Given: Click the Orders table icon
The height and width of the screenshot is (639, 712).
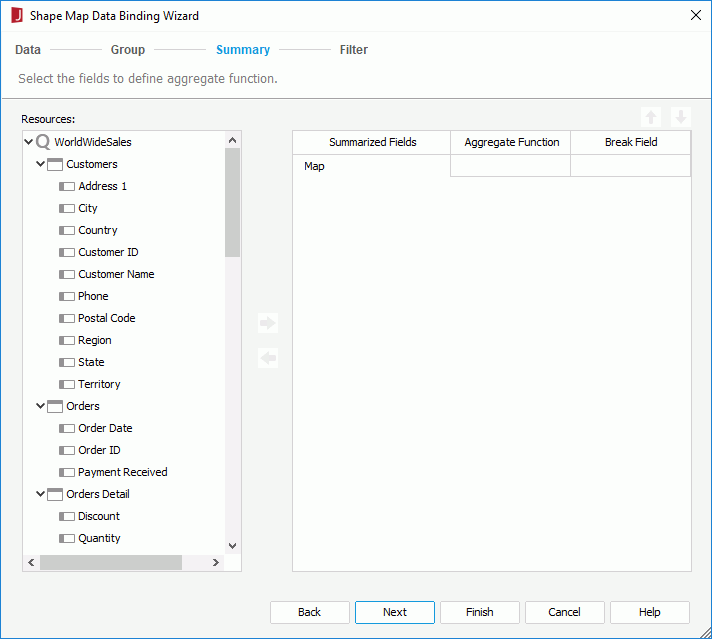Looking at the screenshot, I should pyautogui.click(x=55, y=406).
